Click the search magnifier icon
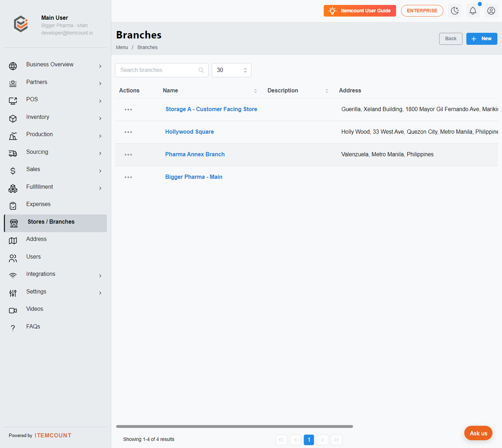Screen dimensions: 502x448 pos(201,70)
